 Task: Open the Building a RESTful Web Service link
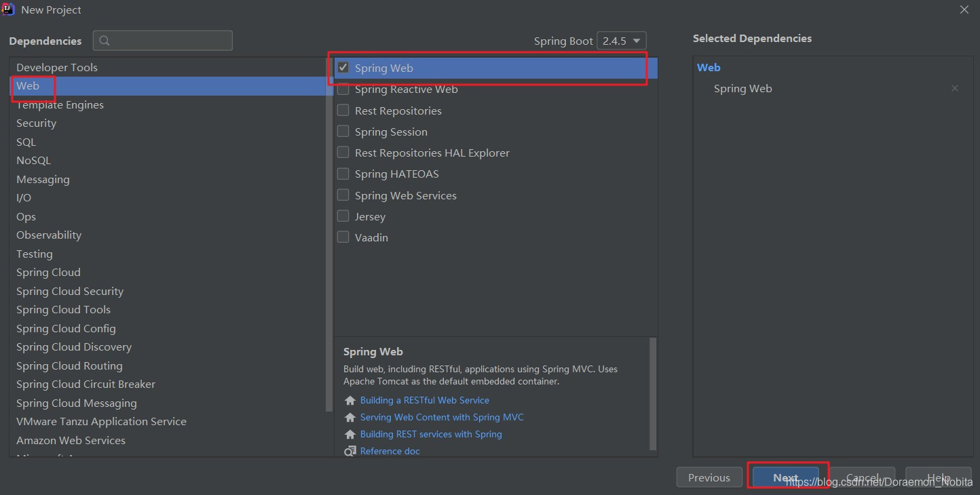[424, 400]
